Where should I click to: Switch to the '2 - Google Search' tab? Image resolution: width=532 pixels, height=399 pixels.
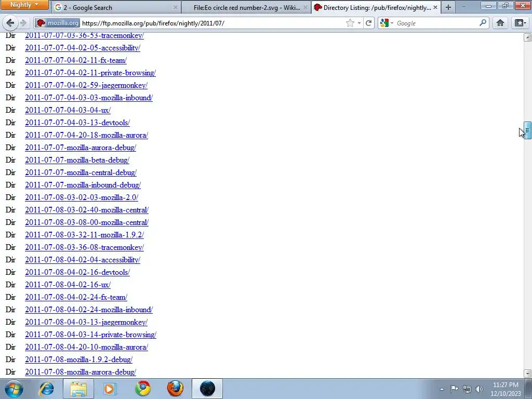[x=116, y=7]
